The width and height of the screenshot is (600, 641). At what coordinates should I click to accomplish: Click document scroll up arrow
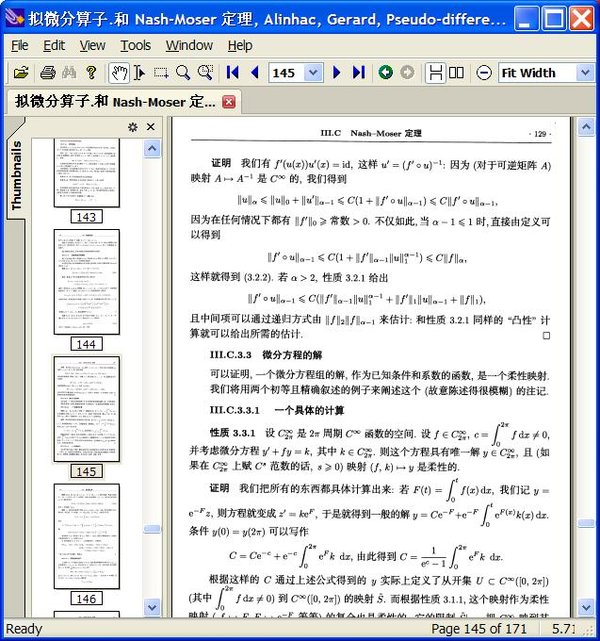click(x=586, y=127)
